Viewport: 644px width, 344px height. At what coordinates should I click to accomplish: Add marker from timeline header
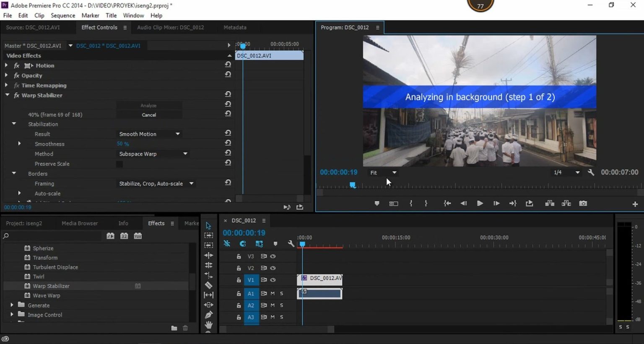[275, 244]
